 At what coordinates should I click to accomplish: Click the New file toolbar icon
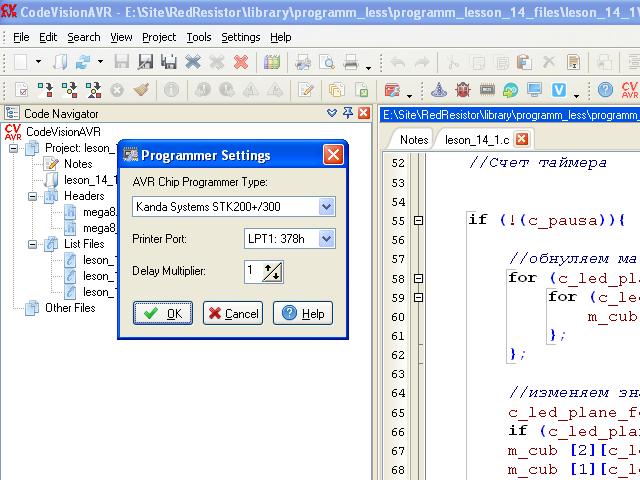pyautogui.click(x=20, y=62)
